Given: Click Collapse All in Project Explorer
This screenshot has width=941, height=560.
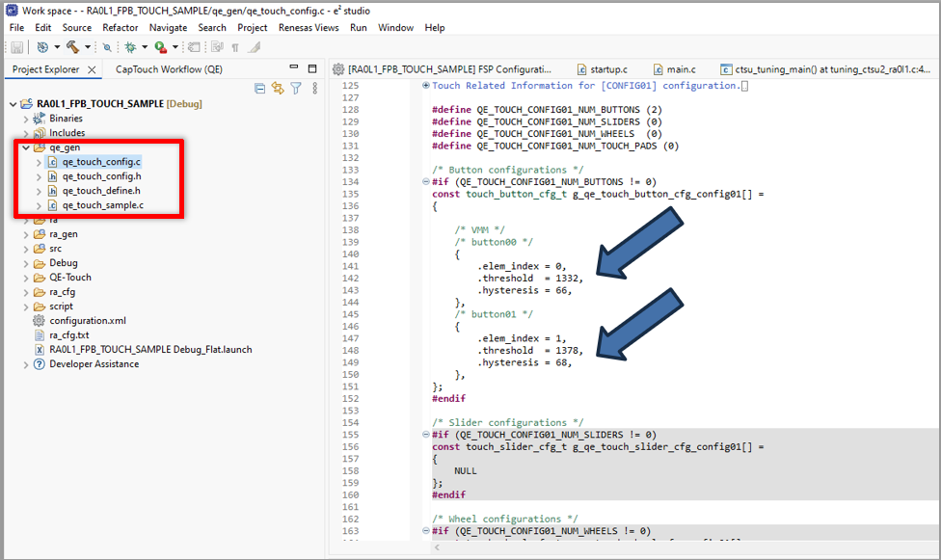Looking at the screenshot, I should pos(259,89).
